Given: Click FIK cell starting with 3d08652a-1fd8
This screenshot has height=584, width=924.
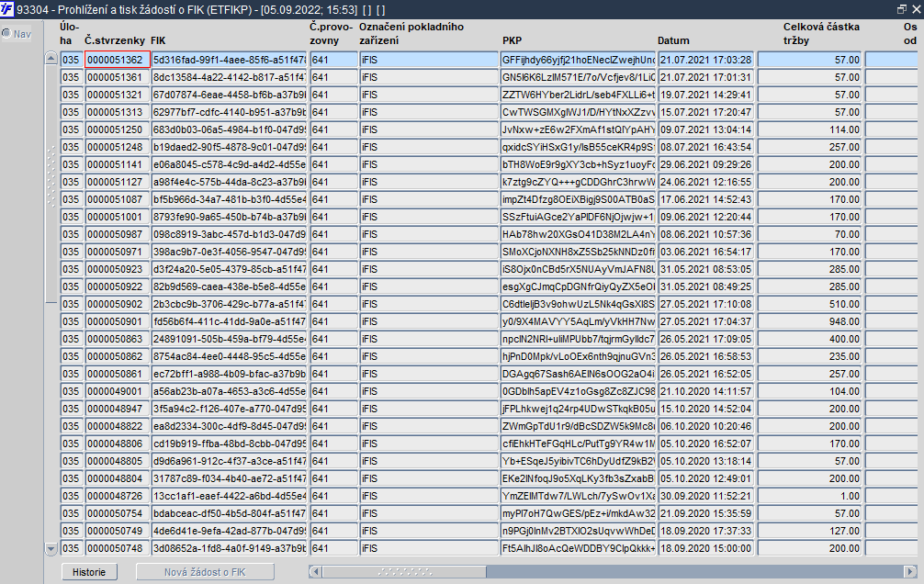Looking at the screenshot, I should (230, 548).
